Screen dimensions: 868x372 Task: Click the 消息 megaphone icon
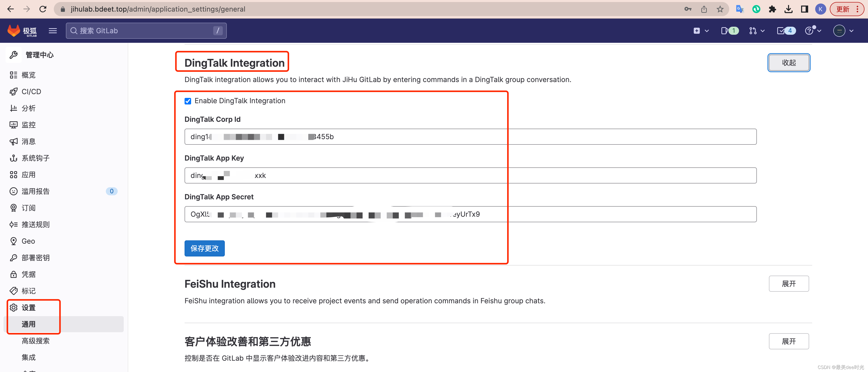pos(14,141)
